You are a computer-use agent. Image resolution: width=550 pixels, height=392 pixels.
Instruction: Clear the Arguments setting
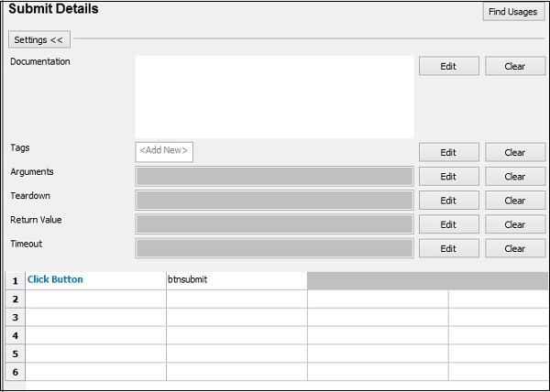pos(514,177)
